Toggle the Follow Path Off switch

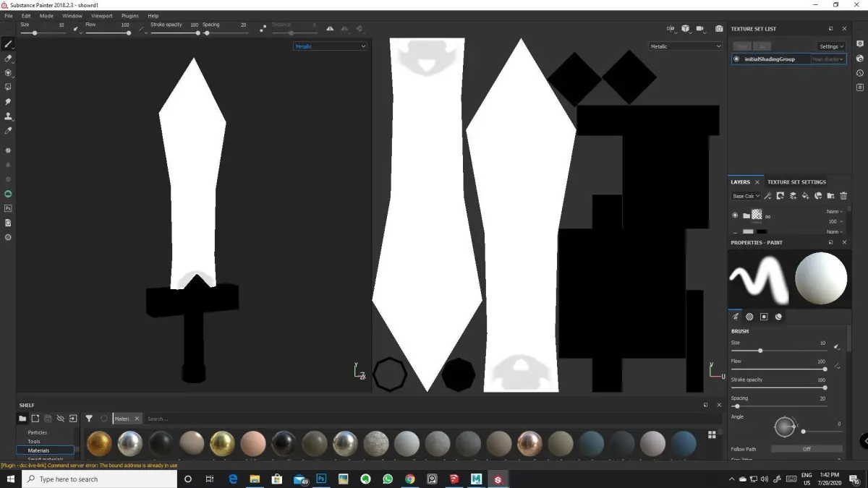coord(807,449)
